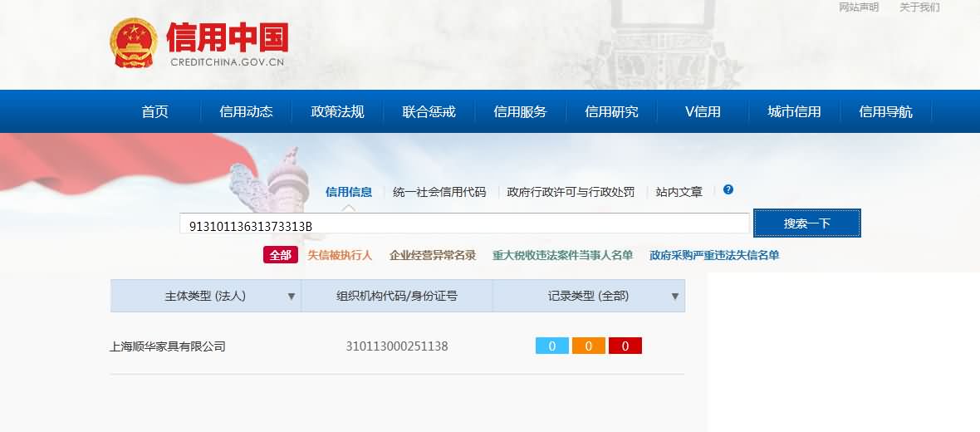The width and height of the screenshot is (980, 432).
Task: Go to 政策法规 section
Action: tap(337, 112)
